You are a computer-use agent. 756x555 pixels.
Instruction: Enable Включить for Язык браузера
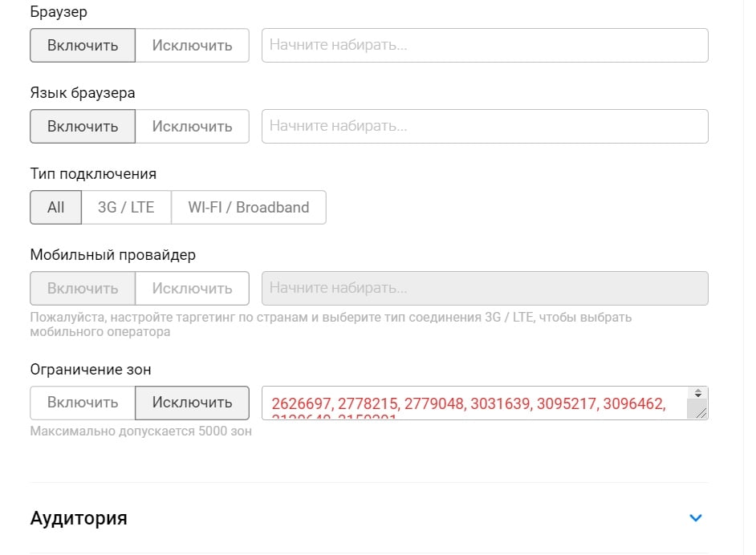[83, 127]
